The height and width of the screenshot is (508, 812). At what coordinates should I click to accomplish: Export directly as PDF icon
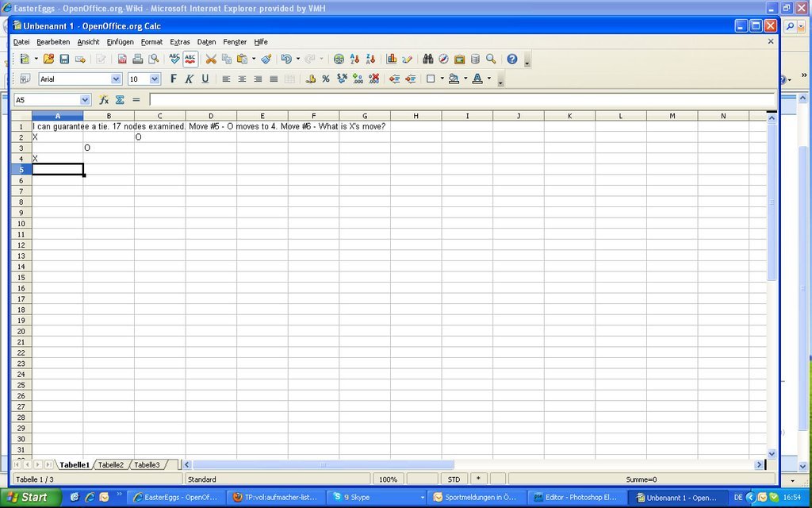(x=122, y=59)
